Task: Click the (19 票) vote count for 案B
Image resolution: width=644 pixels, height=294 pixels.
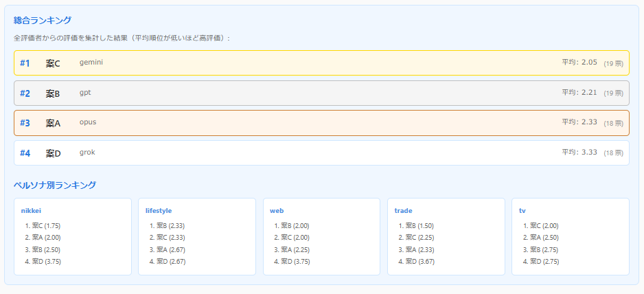Action: pyautogui.click(x=613, y=93)
